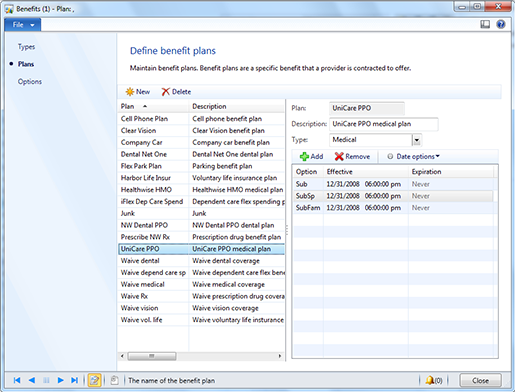Image resolution: width=515 pixels, height=392 pixels.
Task: Delete the selected benefit plan
Action: [176, 92]
